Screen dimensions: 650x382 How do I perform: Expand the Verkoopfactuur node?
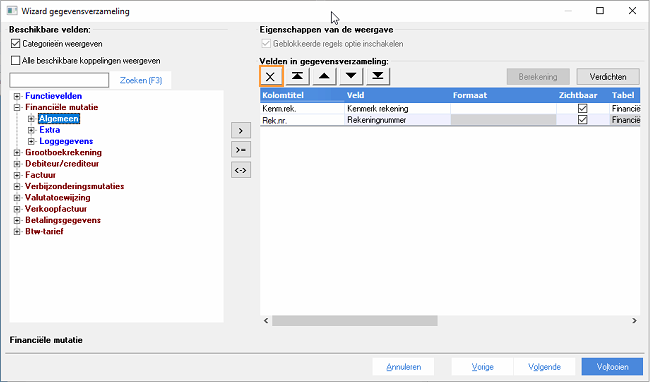tap(17, 209)
